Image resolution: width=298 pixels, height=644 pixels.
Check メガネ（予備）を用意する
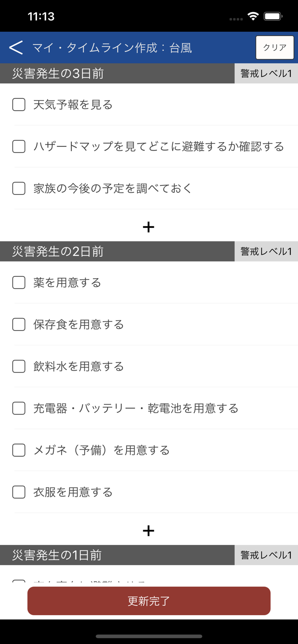click(x=18, y=450)
